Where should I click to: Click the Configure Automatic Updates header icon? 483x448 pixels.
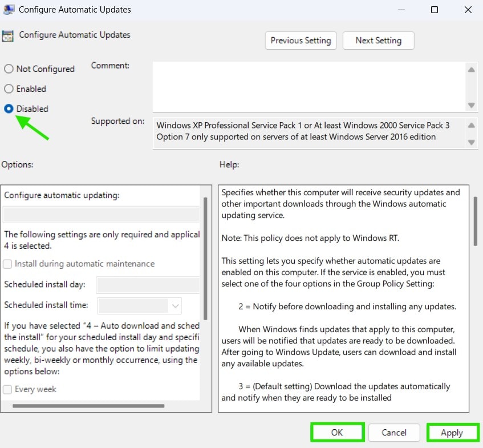[x=8, y=35]
